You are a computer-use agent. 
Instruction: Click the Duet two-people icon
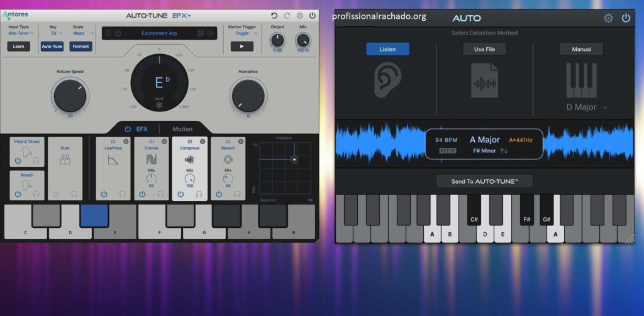(65, 159)
